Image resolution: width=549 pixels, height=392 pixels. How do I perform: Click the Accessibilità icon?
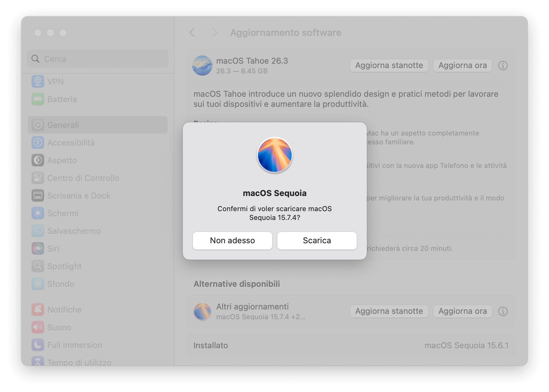pos(38,142)
